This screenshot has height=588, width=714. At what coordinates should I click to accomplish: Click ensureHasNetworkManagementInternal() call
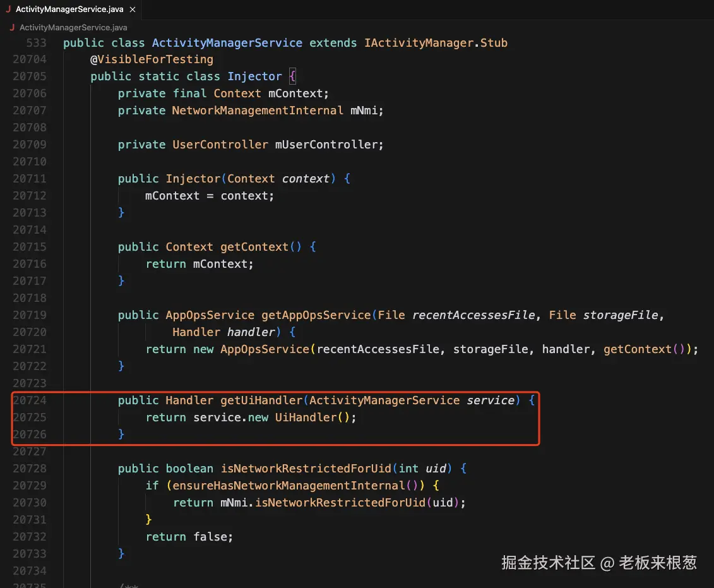[x=295, y=486]
